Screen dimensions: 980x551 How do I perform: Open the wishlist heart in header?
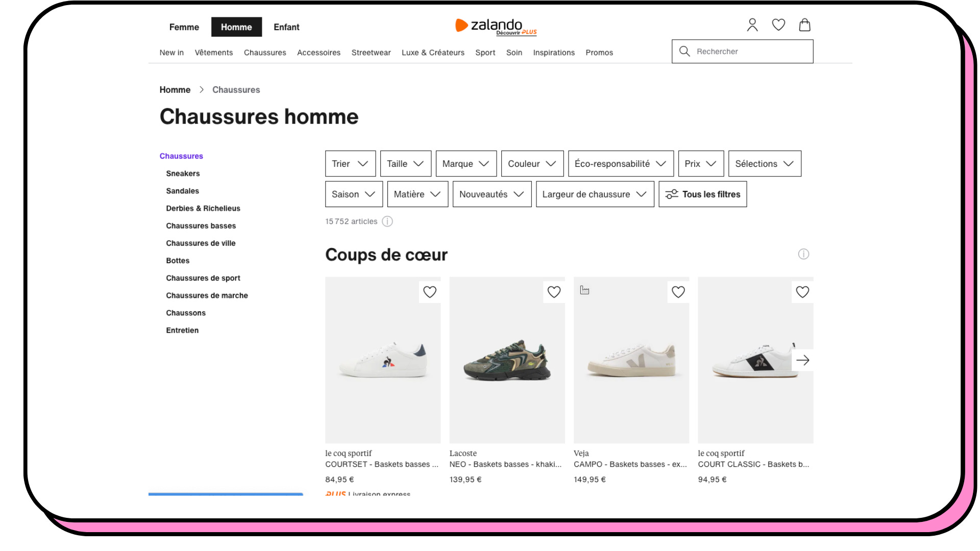(778, 25)
